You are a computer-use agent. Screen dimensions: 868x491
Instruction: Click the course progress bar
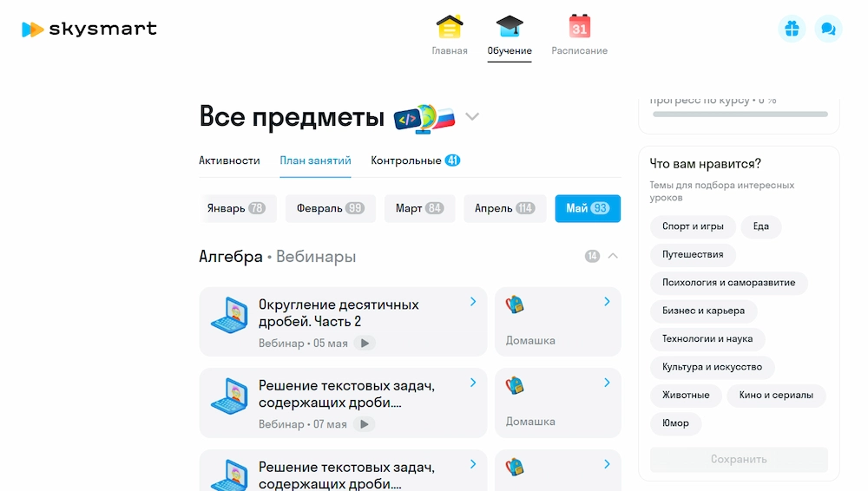[x=740, y=114]
